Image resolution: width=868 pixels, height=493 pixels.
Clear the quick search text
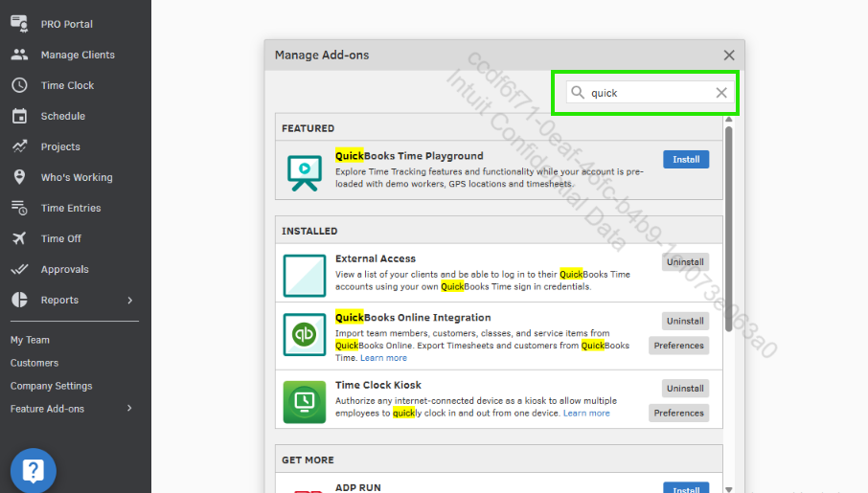click(721, 93)
